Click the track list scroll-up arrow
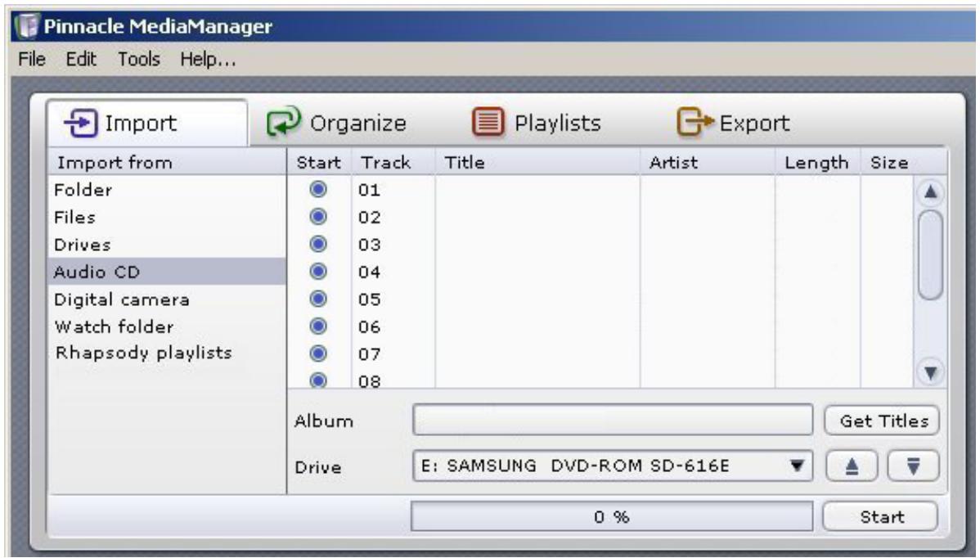 pos(930,191)
